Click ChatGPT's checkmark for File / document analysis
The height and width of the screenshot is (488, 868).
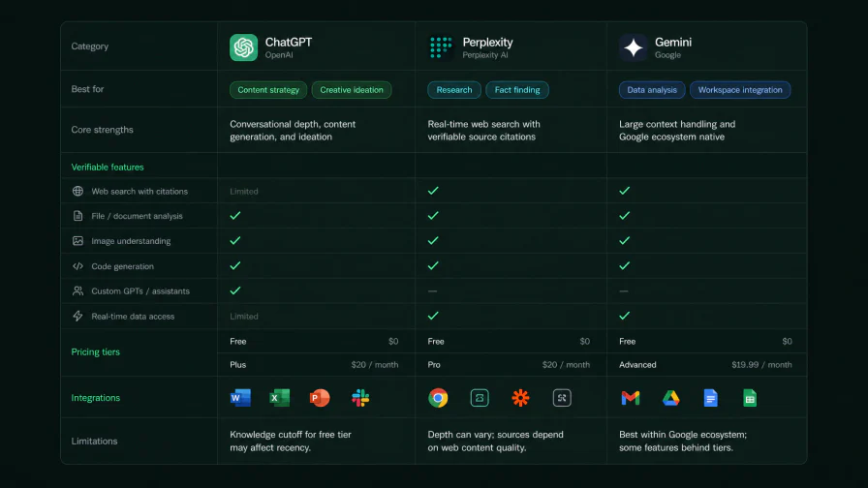pos(235,216)
